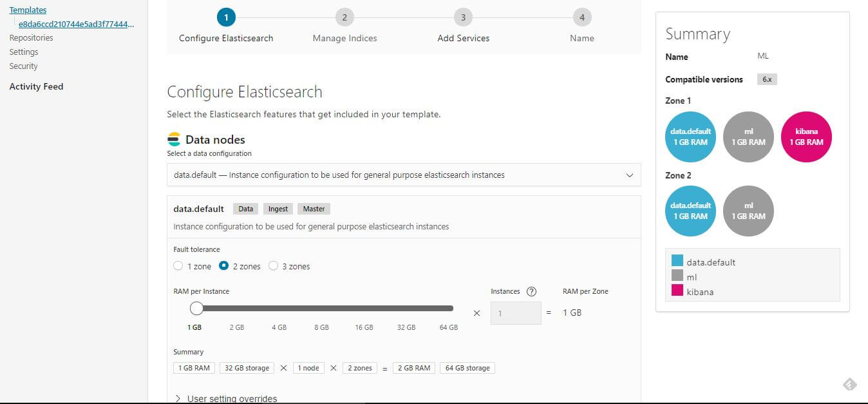Select the 1 zone fault tolerance option
Viewport: 868px width, 404px height.
[178, 265]
